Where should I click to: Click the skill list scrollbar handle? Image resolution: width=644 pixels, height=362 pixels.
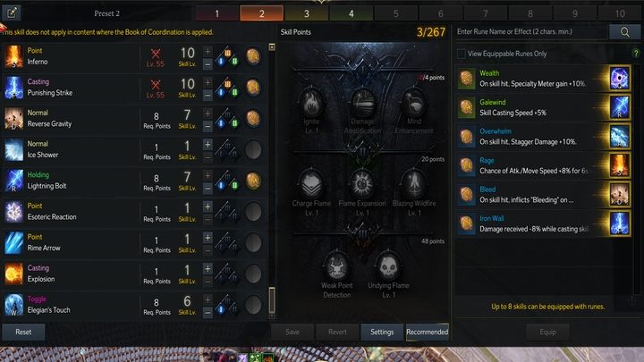[x=272, y=300]
